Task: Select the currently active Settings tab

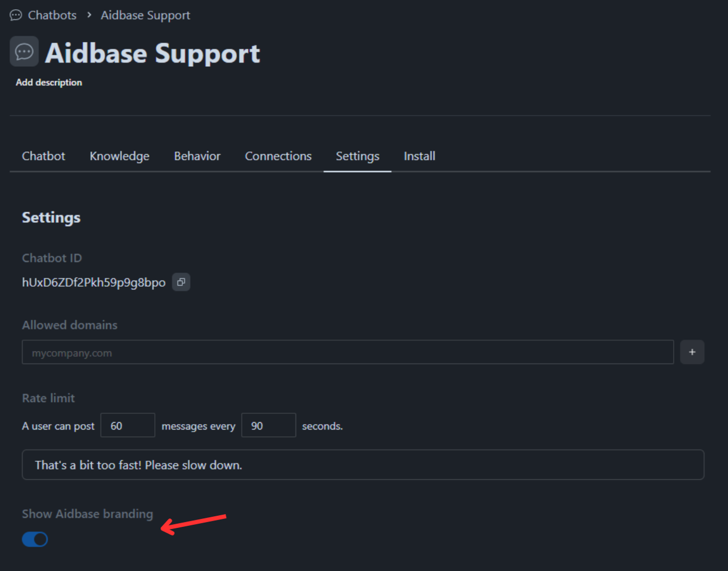Action: click(357, 156)
